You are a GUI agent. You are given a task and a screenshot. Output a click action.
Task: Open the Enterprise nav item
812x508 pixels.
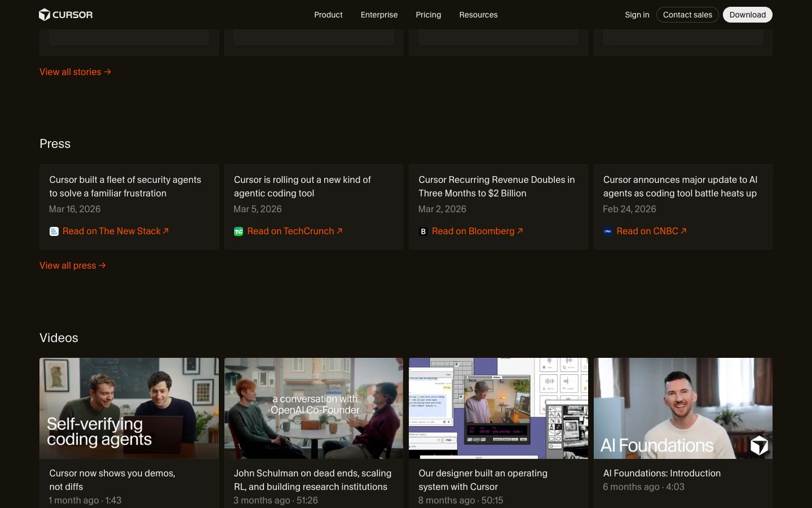pos(379,15)
